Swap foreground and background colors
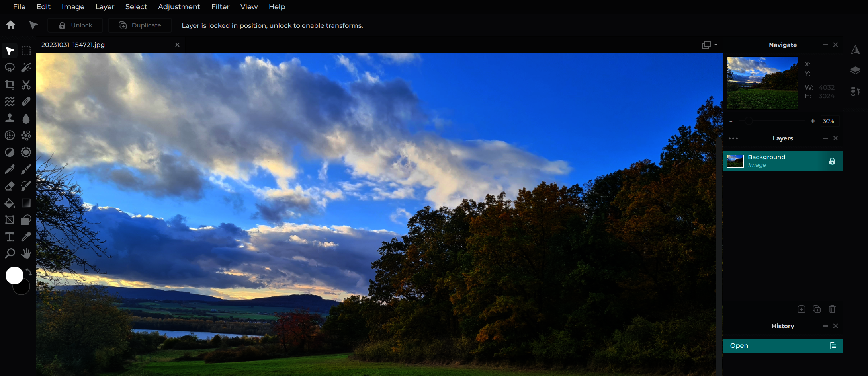This screenshot has width=868, height=376. [x=29, y=272]
